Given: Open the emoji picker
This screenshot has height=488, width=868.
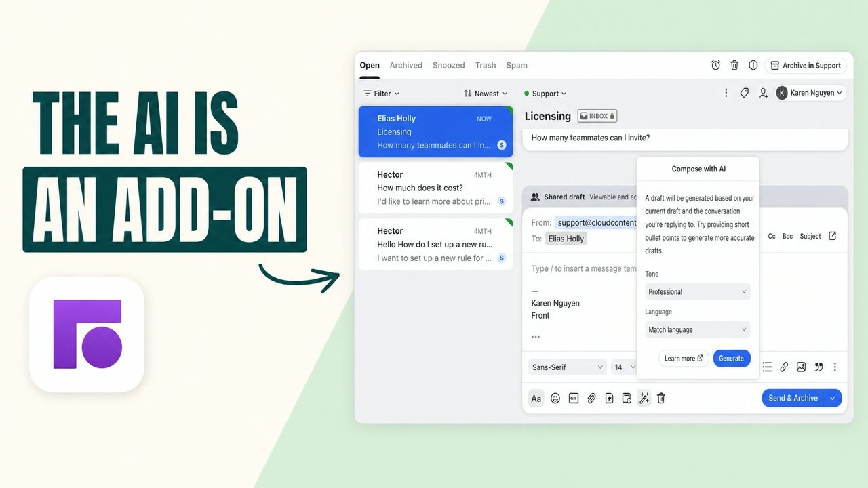Looking at the screenshot, I should 555,399.
